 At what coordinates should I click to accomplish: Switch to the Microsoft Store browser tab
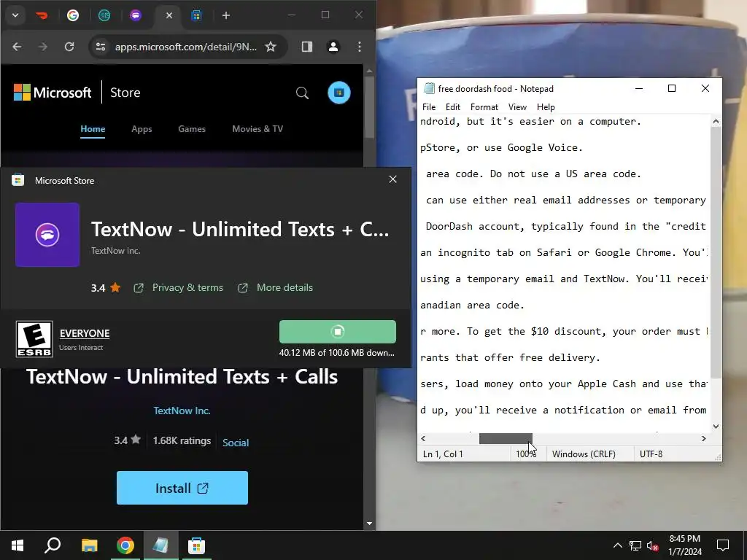(x=196, y=15)
